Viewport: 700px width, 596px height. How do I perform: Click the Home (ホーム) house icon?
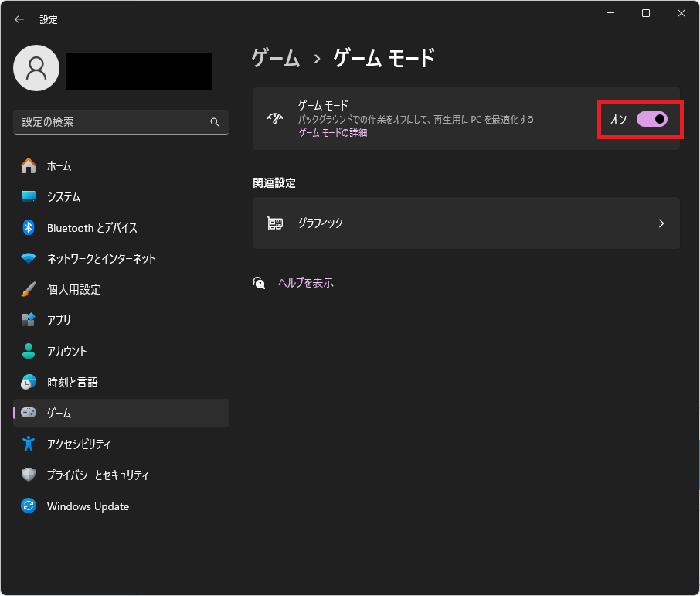29,165
